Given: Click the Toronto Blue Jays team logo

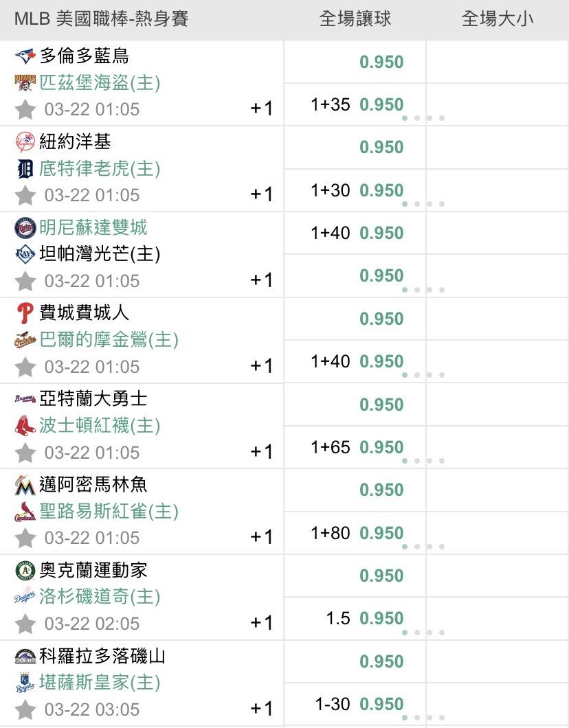Looking at the screenshot, I should (25, 56).
